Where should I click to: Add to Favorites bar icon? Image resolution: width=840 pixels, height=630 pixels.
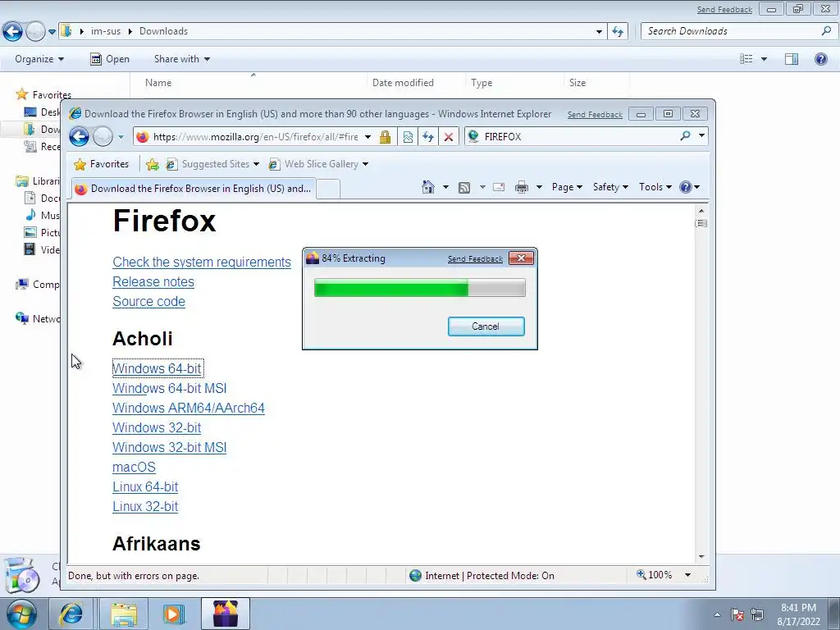[152, 164]
